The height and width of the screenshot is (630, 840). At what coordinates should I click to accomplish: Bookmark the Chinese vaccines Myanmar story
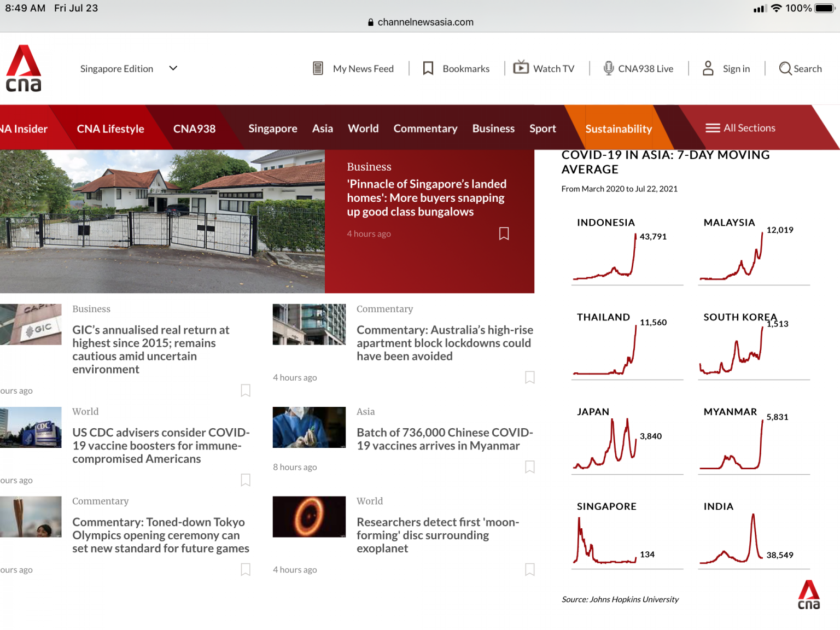pos(530,467)
